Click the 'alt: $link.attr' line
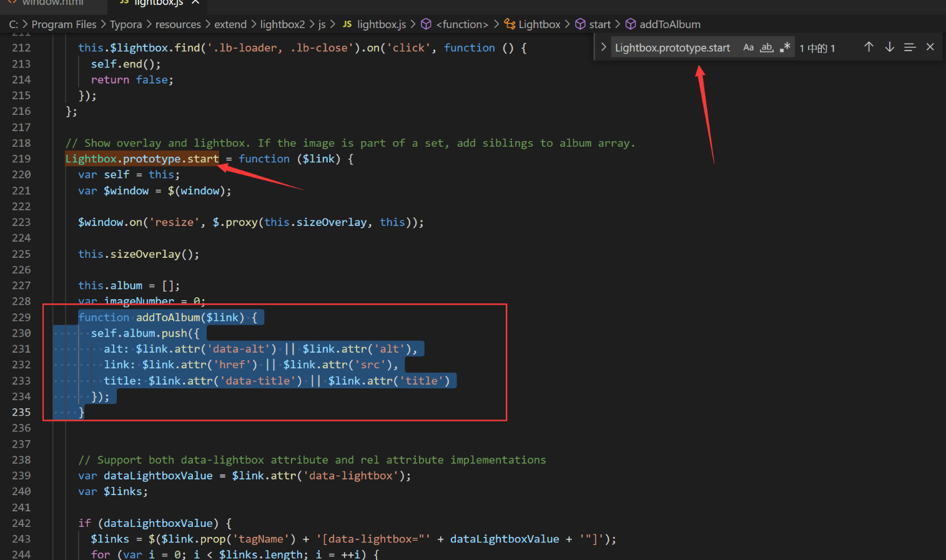The height and width of the screenshot is (560, 946). [x=260, y=349]
